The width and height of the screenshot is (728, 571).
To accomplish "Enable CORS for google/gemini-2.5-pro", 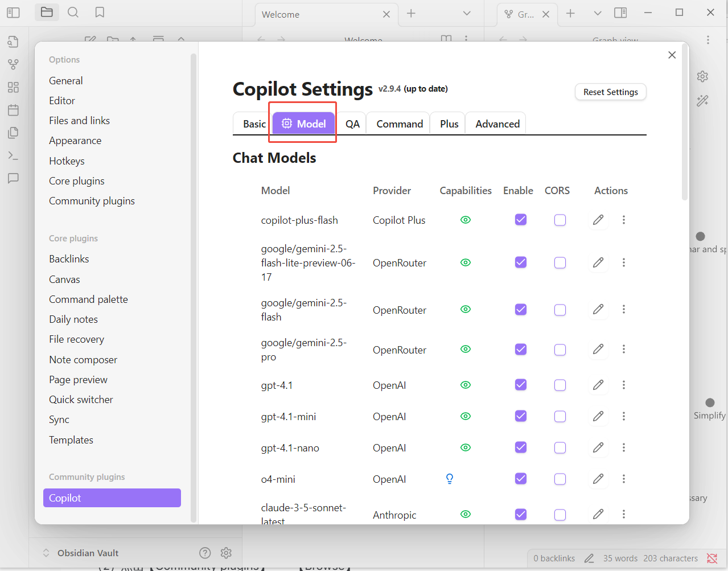I will pos(560,349).
